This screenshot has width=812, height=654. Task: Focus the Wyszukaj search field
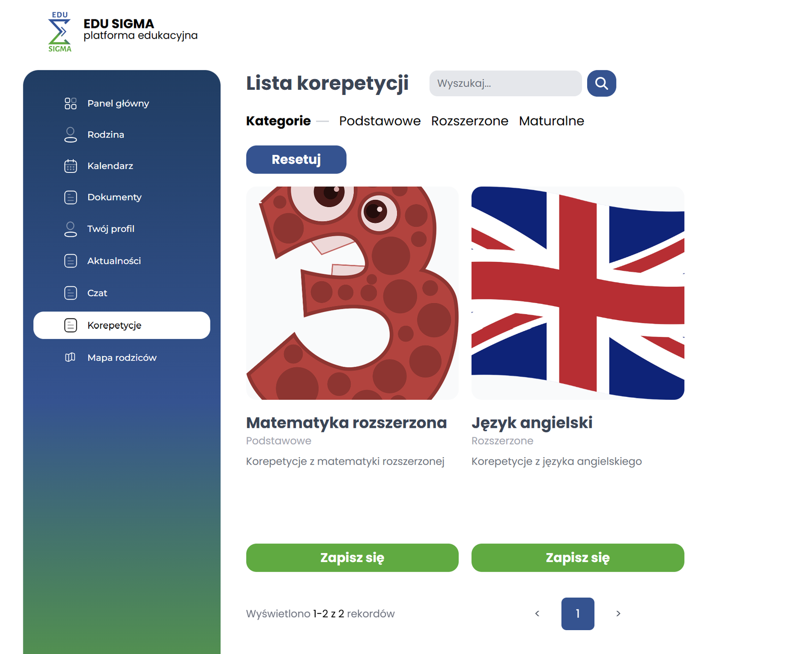tap(505, 83)
